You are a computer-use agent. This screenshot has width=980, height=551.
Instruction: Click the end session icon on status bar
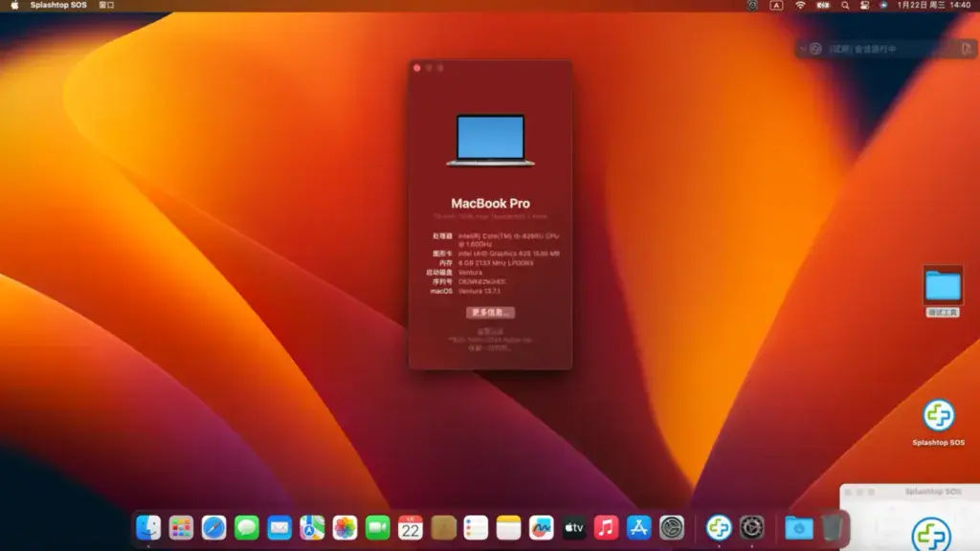[x=967, y=49]
